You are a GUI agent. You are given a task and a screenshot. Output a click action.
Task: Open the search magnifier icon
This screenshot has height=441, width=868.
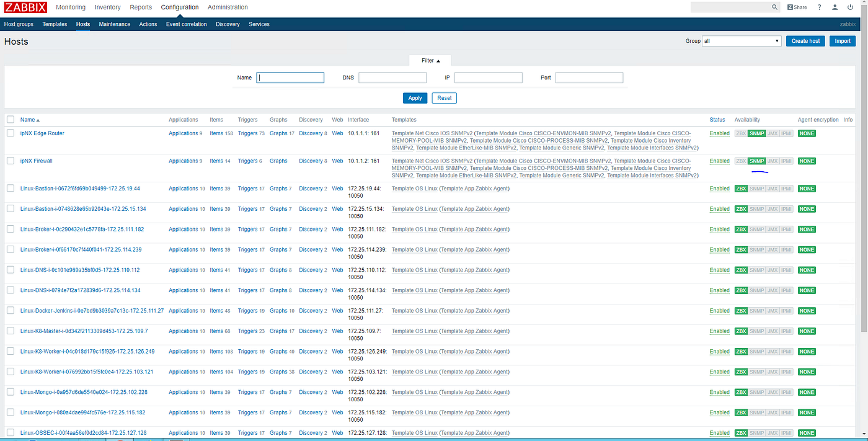coord(774,7)
